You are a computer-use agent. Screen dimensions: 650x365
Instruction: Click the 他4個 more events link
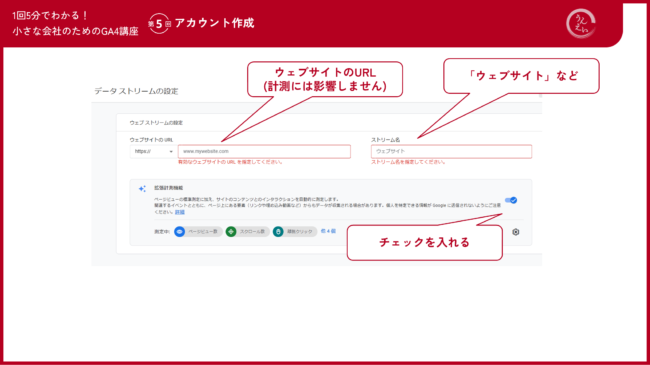pyautogui.click(x=328, y=231)
